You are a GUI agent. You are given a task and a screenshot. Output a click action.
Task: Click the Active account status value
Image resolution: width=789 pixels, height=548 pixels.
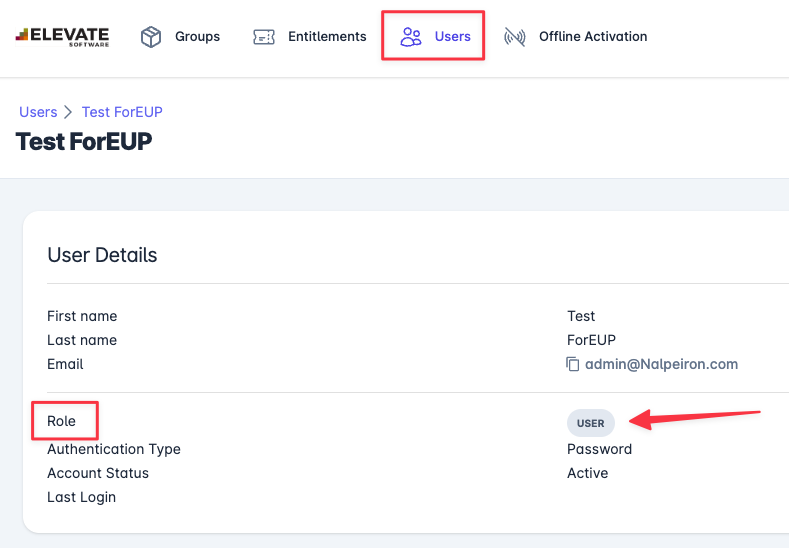pyautogui.click(x=587, y=473)
